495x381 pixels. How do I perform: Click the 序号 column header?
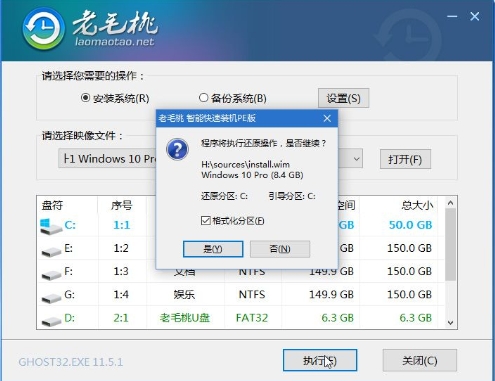coord(121,205)
